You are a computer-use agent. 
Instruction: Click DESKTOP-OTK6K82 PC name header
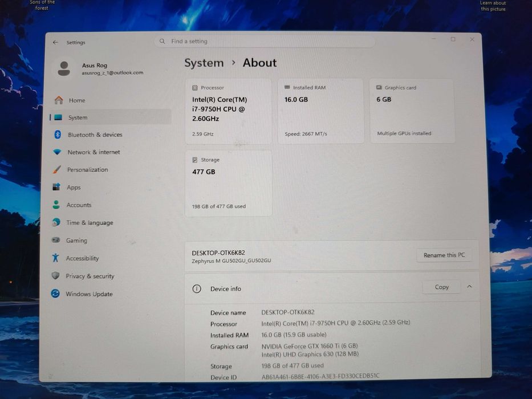tap(218, 253)
